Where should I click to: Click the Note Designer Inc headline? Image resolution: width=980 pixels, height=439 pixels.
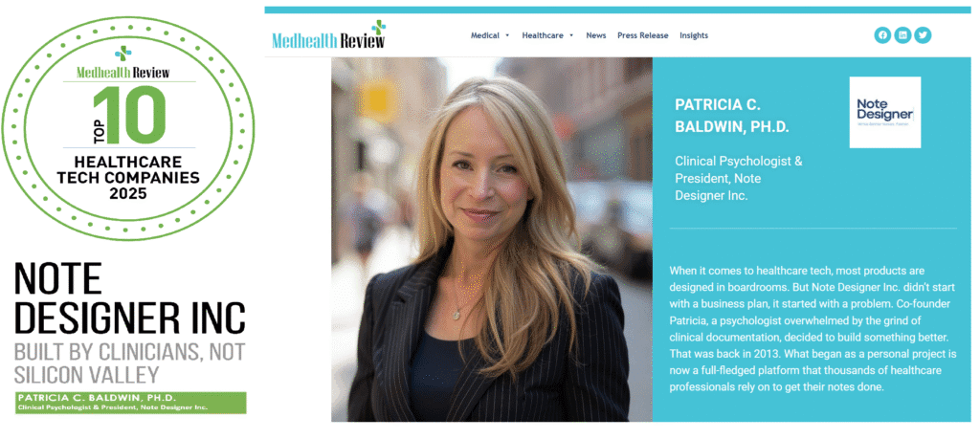pos(129,297)
